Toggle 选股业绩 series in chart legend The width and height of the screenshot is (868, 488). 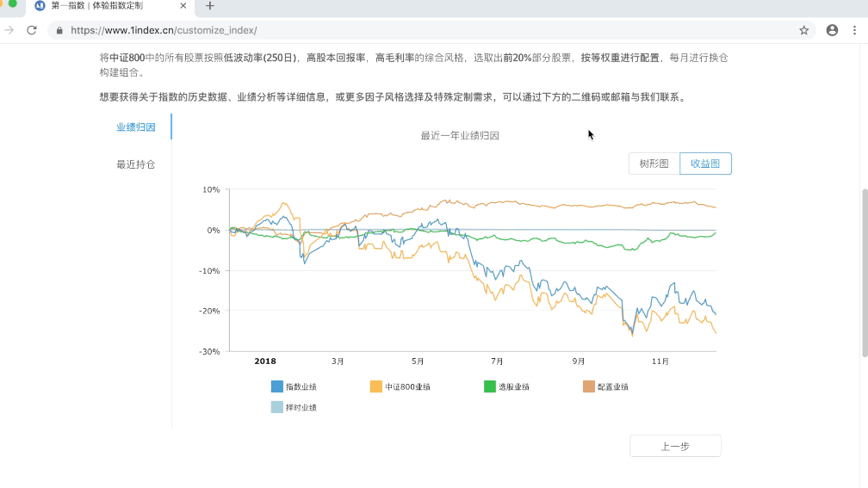point(506,387)
